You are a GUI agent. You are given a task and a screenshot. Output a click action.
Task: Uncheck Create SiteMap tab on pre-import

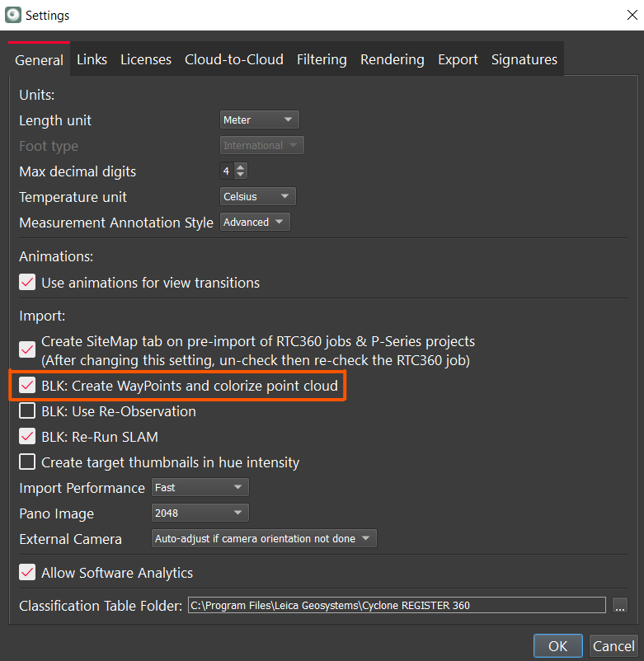pos(27,349)
